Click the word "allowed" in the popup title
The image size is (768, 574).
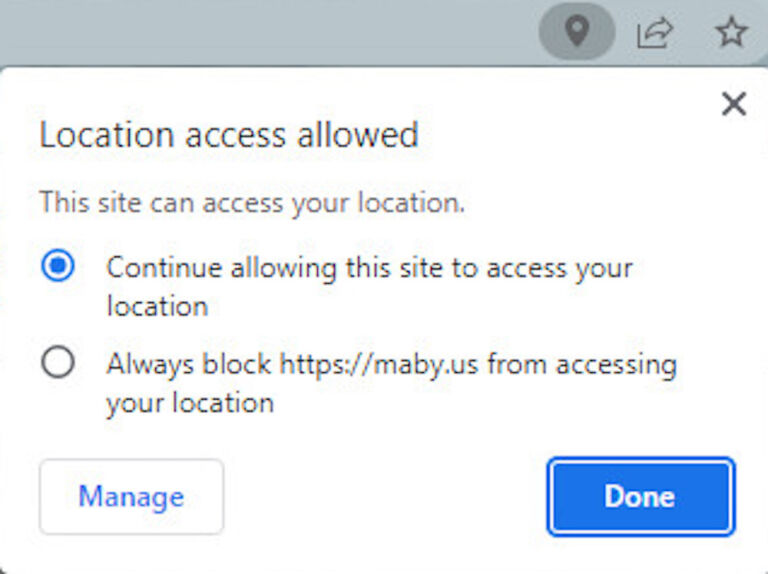tap(358, 135)
